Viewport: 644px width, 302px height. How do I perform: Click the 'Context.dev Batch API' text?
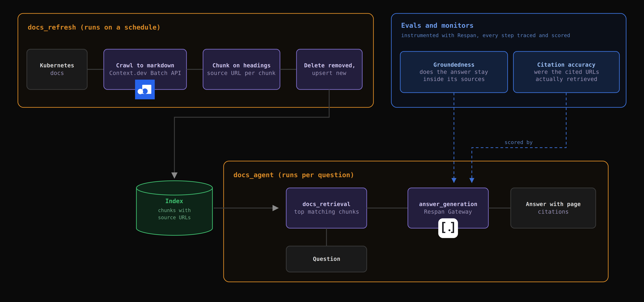point(145,73)
